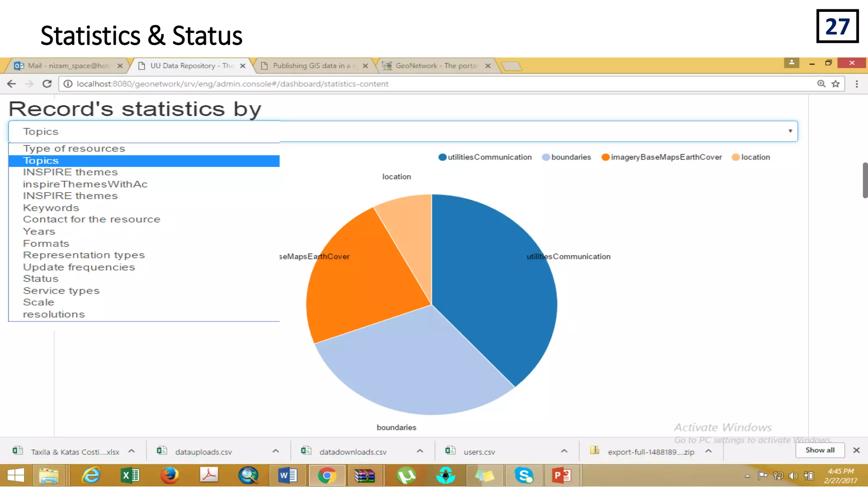
Task: Open Excel from taskbar
Action: (x=130, y=475)
